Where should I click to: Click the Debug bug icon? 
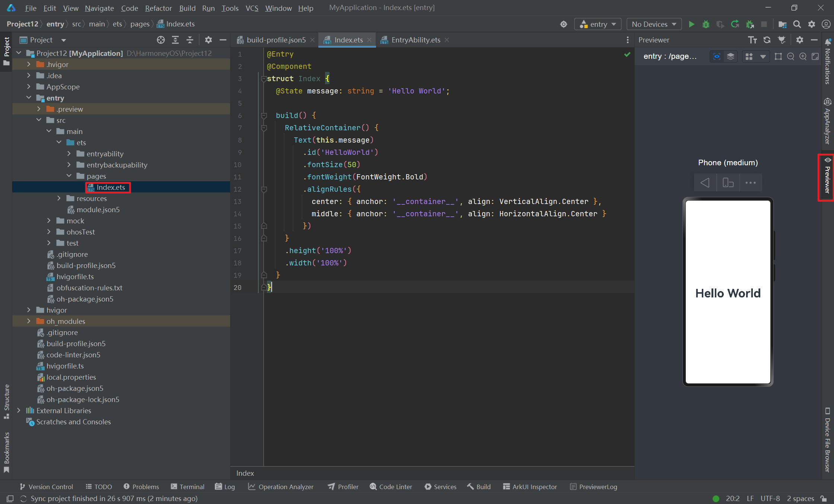706,24
